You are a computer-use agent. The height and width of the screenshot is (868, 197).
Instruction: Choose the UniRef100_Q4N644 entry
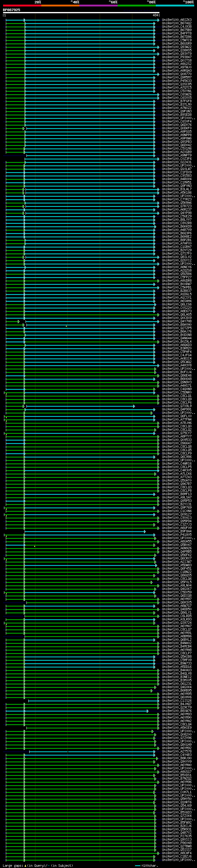[177, 338]
